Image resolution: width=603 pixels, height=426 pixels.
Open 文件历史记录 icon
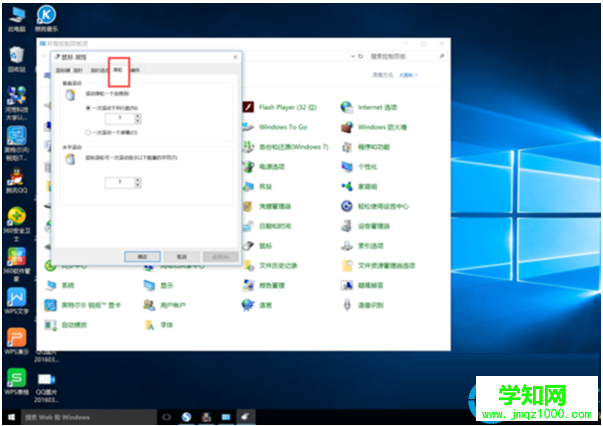coord(248,265)
